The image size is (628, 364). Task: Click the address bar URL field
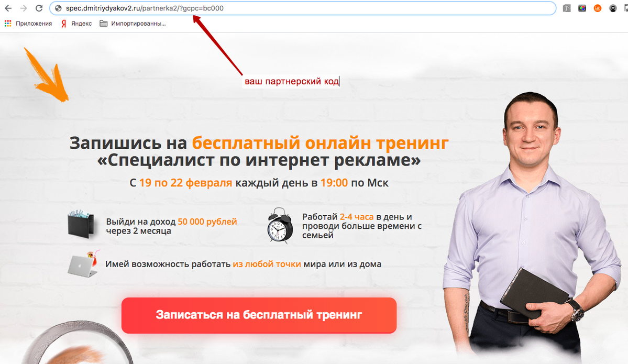coord(303,8)
